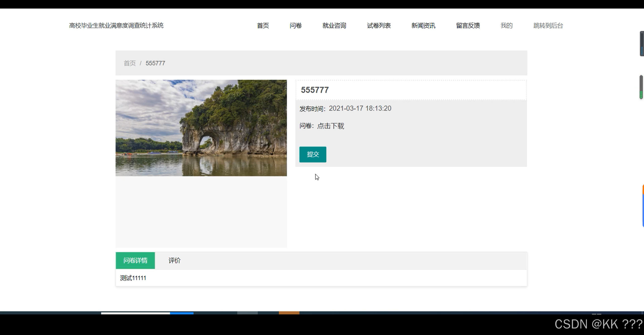Select the 问卷详情 tab
The width and height of the screenshot is (644, 335).
pos(135,260)
